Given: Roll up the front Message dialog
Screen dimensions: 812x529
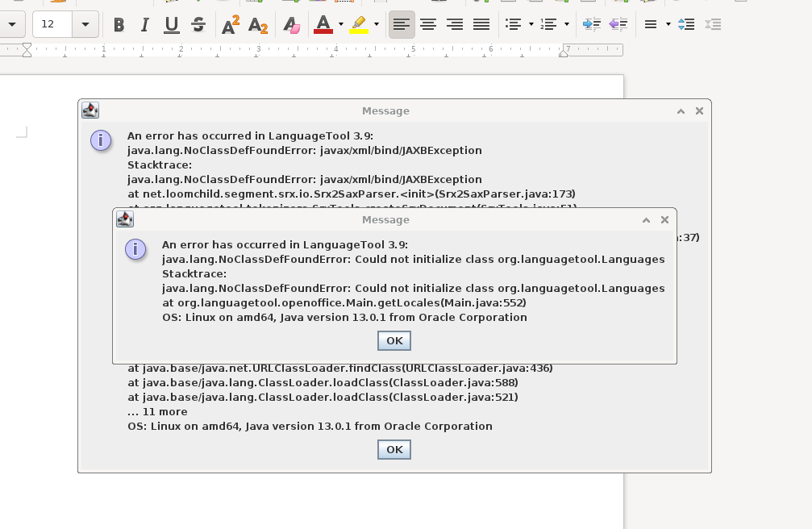Looking at the screenshot, I should 646,220.
